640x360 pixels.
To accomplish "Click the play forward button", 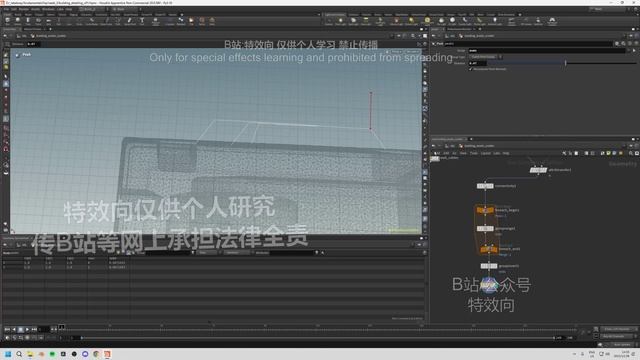I will (x=27, y=329).
